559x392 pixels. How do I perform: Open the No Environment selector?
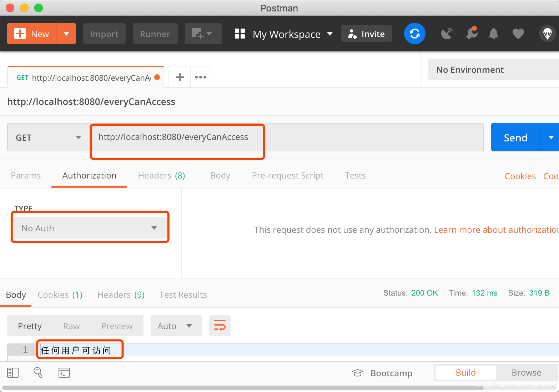[x=494, y=70]
